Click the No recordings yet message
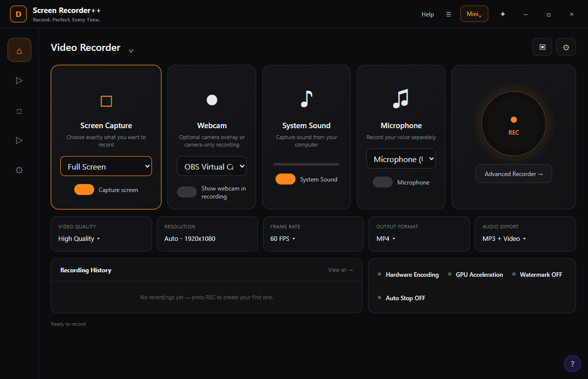This screenshot has height=379, width=588. (x=207, y=297)
